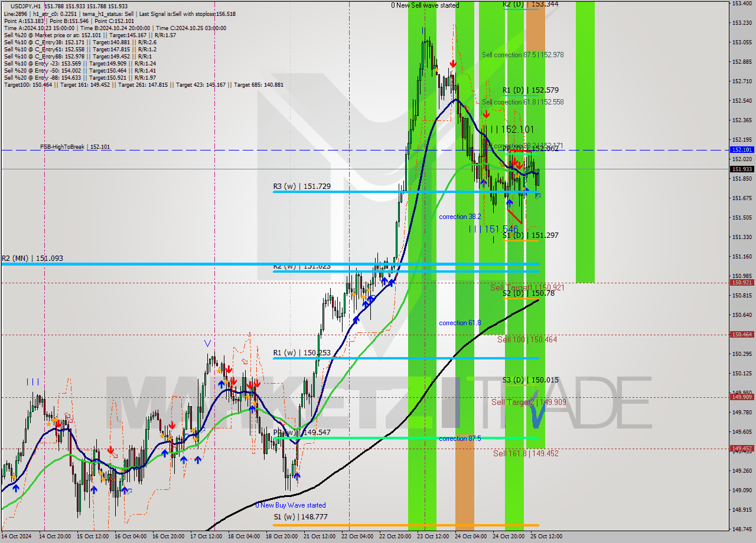Screen dimensions: 756x543
Task: Select the 'R2 (D) | 153.344' daily label
Action: [530, 4]
